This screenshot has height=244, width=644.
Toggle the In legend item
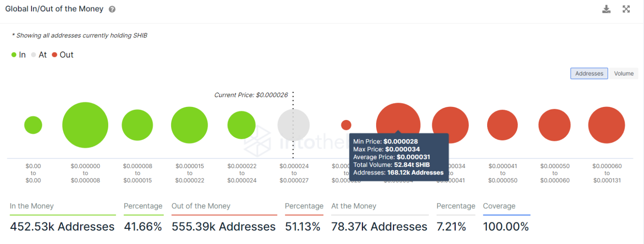point(18,55)
